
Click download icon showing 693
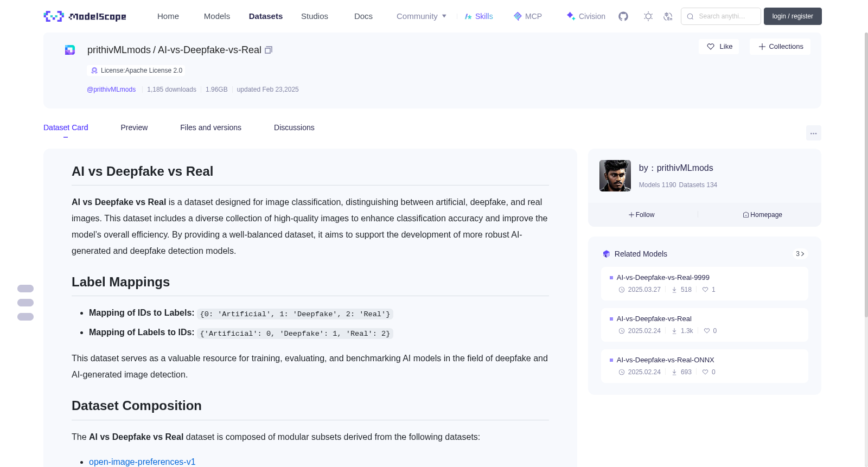[x=674, y=372]
